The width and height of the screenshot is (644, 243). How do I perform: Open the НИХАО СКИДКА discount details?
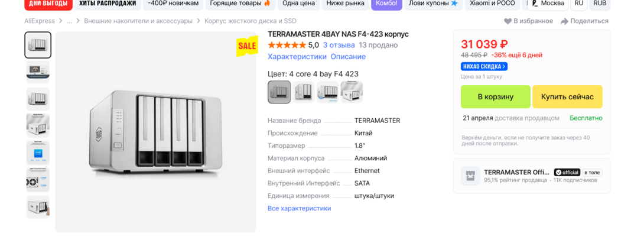pos(484,66)
